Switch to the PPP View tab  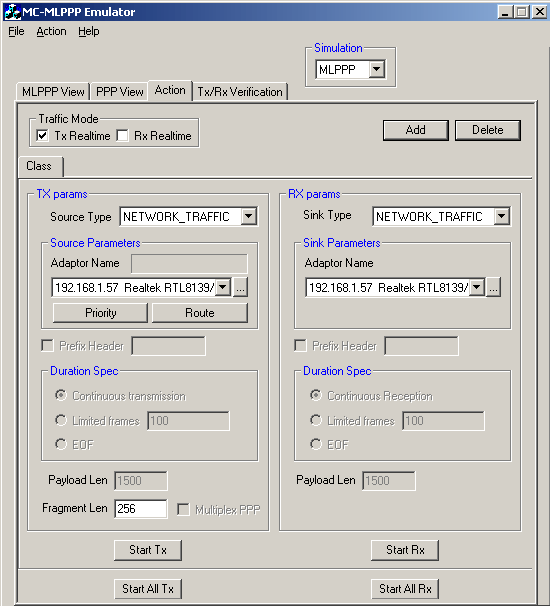(119, 92)
